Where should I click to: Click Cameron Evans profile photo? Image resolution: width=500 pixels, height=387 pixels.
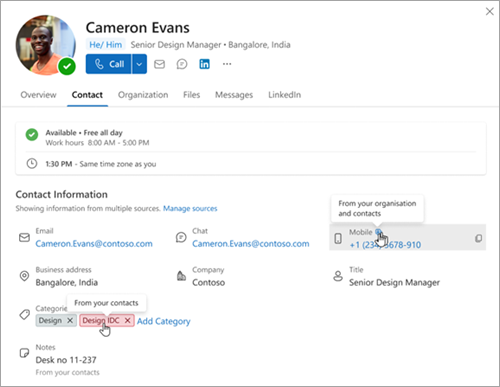click(46, 45)
